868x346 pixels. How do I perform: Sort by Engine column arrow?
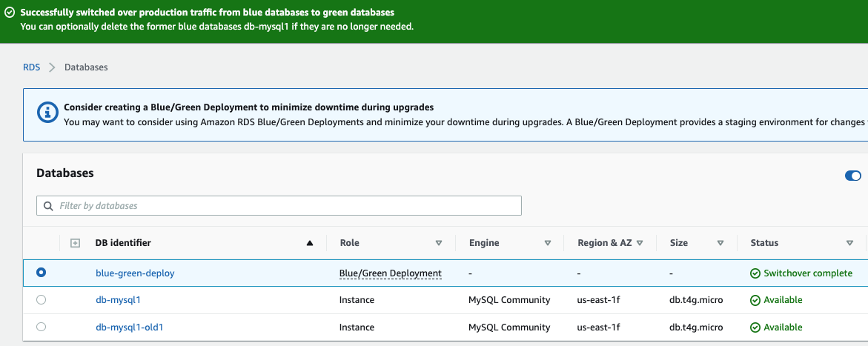548,243
